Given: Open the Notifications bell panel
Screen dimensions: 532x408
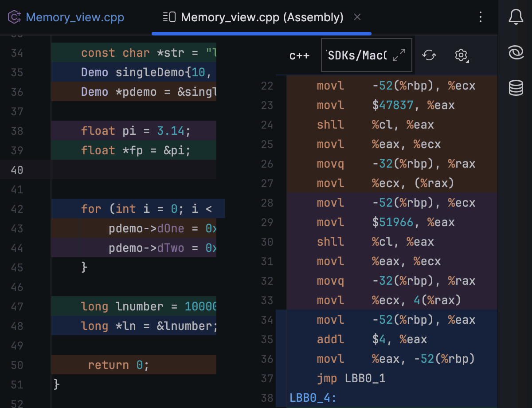Looking at the screenshot, I should tap(516, 17).
